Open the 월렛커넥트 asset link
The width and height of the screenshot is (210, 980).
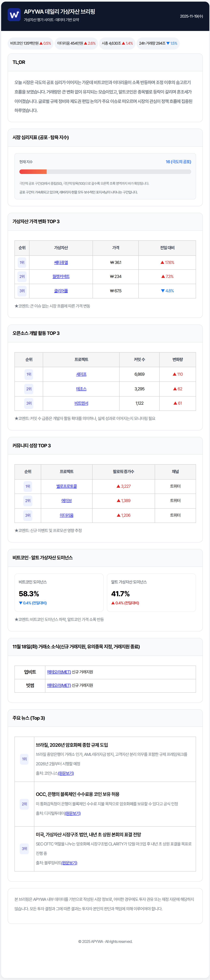(x=61, y=277)
